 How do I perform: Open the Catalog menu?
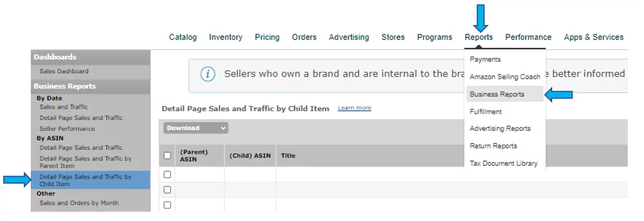[183, 37]
